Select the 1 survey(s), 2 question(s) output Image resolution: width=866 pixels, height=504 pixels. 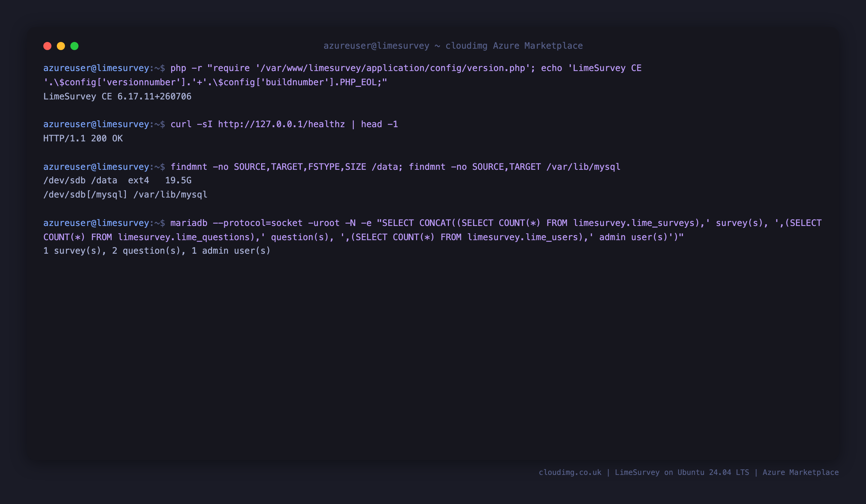(x=157, y=251)
